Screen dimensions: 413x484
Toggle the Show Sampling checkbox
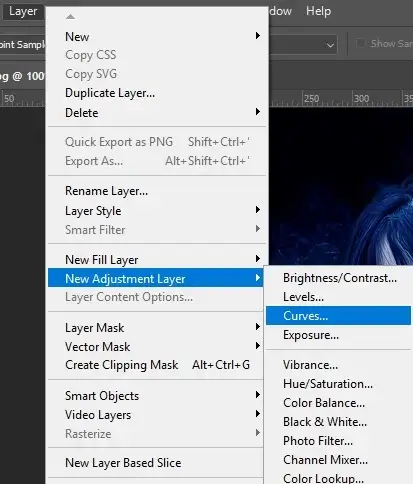361,43
